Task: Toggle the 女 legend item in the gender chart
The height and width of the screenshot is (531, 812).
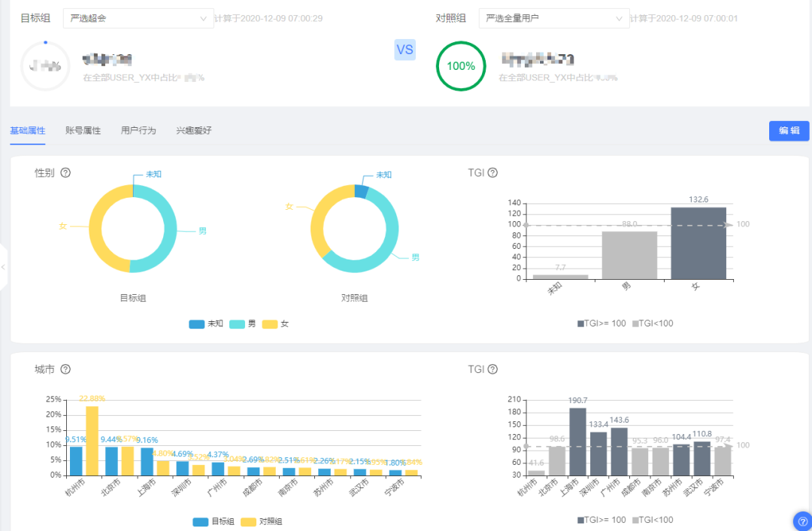Action: (275, 324)
